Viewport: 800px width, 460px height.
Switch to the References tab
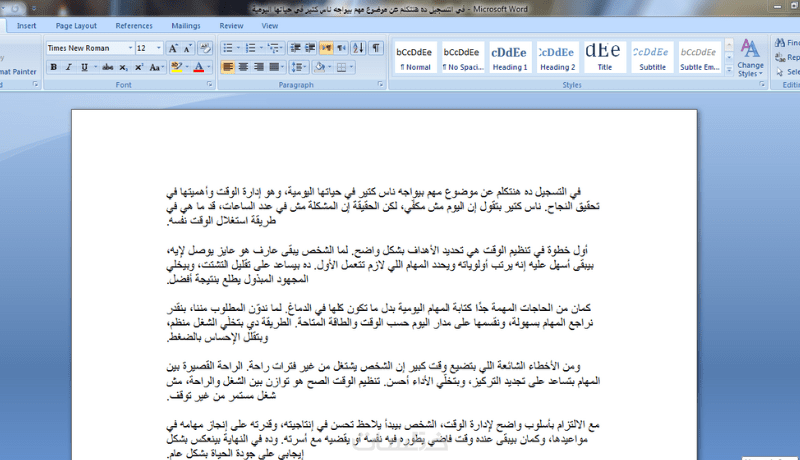click(134, 25)
